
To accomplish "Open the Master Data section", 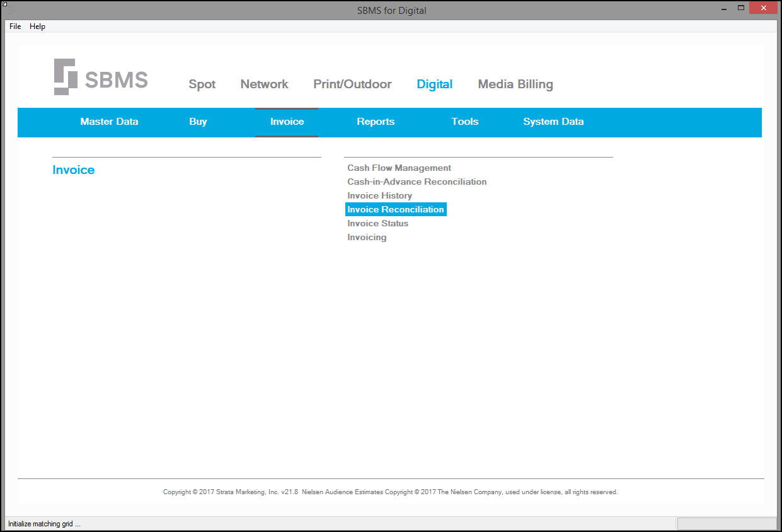I will coord(109,122).
